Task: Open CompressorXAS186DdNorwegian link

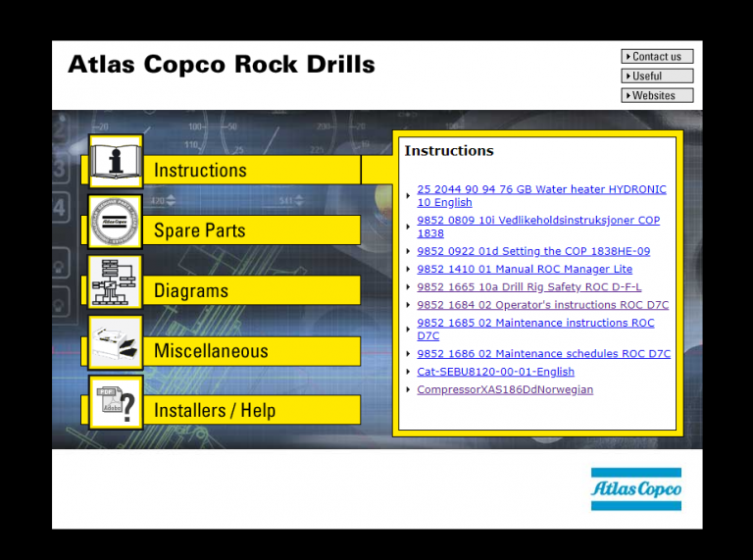Action: (x=505, y=389)
